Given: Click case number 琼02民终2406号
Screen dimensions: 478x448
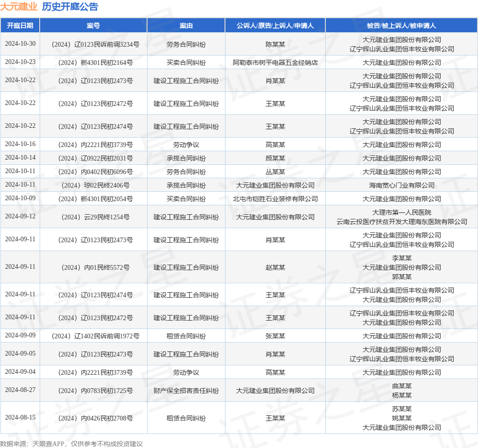Looking at the screenshot, I should 96,185.
